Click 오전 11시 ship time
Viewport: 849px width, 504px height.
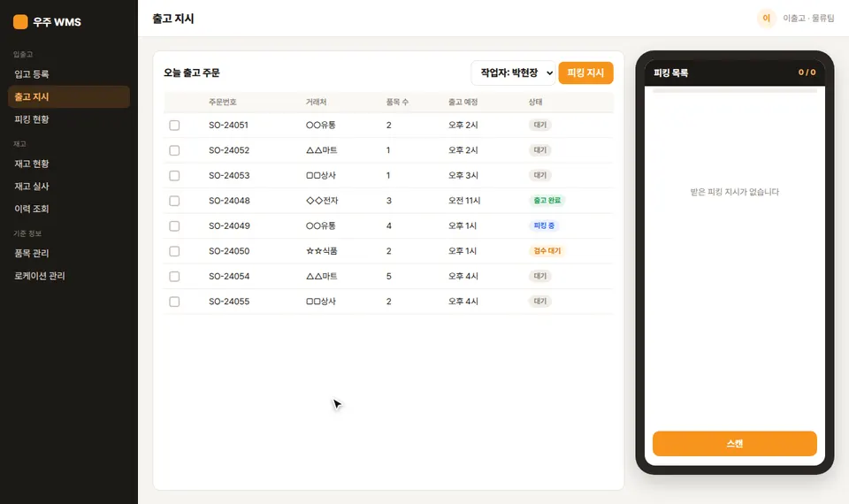464,201
